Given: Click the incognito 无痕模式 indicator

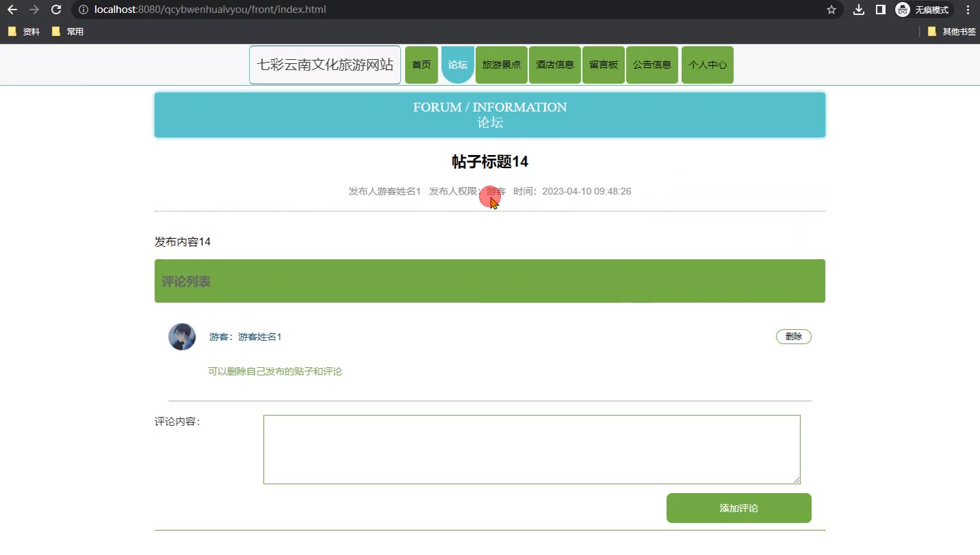Looking at the screenshot, I should 924,10.
